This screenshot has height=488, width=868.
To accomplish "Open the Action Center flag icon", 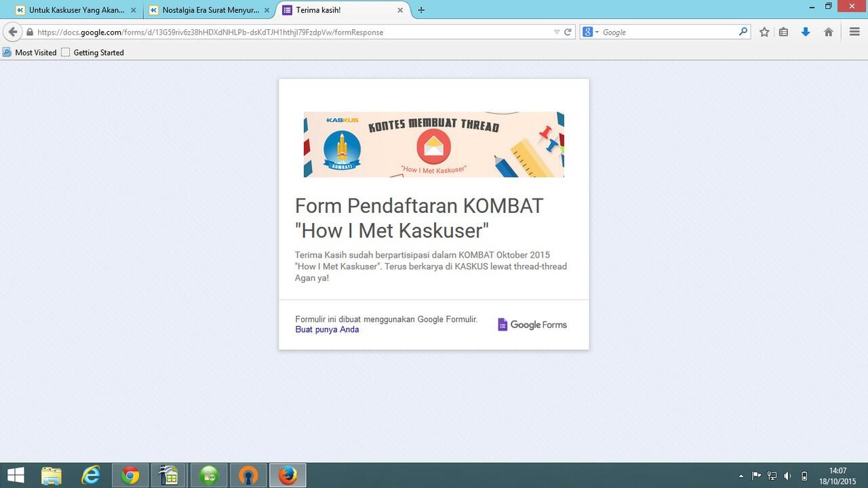I will [x=757, y=476].
